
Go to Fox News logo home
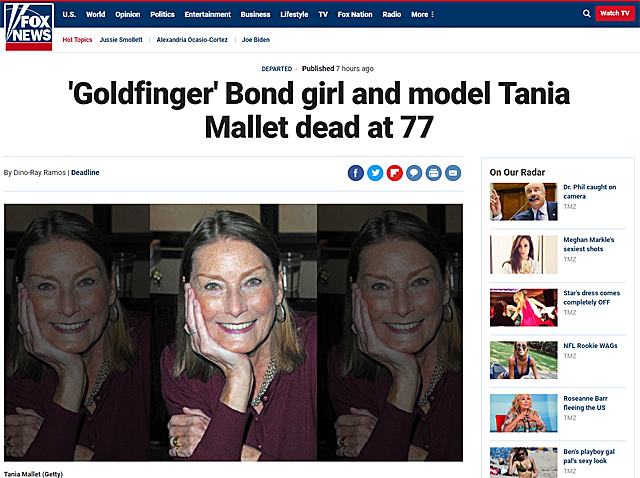coord(29,27)
